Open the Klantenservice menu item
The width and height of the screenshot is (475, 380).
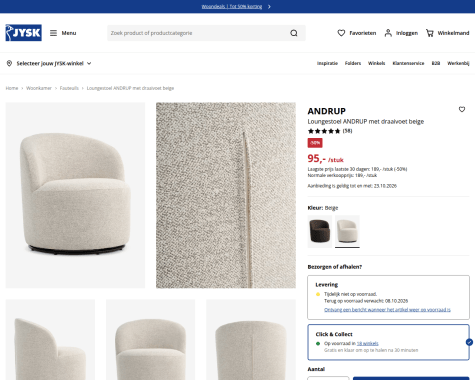coord(408,63)
